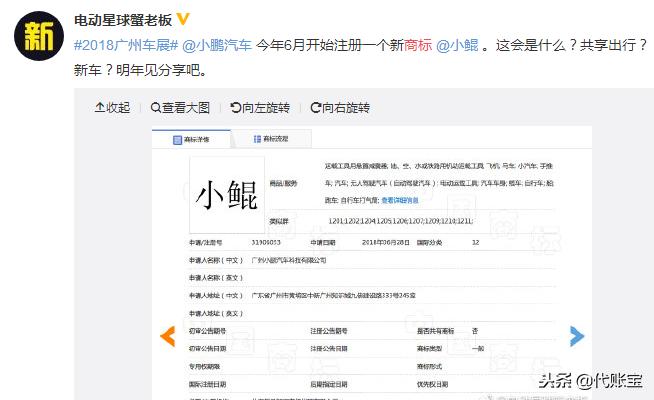Click the 优先权日期 label

click(433, 384)
